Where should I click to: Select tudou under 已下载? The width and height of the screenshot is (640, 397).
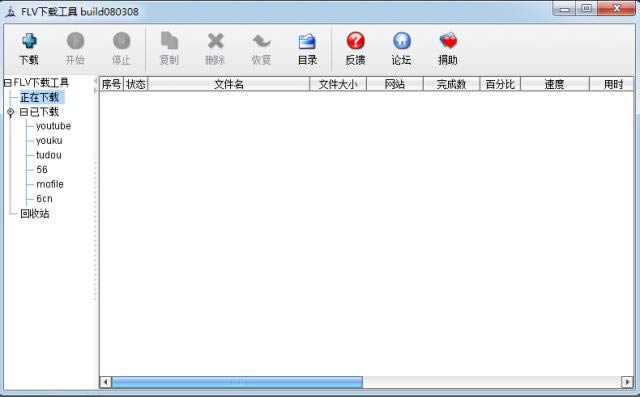coord(49,155)
